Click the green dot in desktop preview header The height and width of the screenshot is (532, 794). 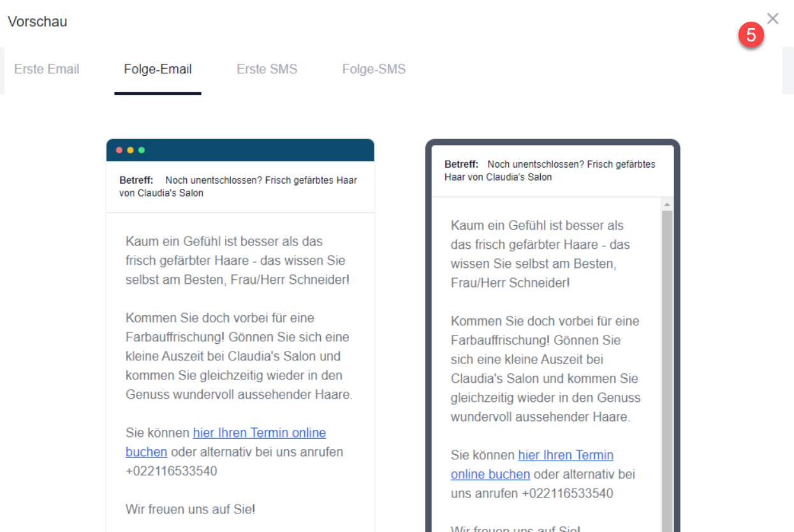[x=142, y=150]
